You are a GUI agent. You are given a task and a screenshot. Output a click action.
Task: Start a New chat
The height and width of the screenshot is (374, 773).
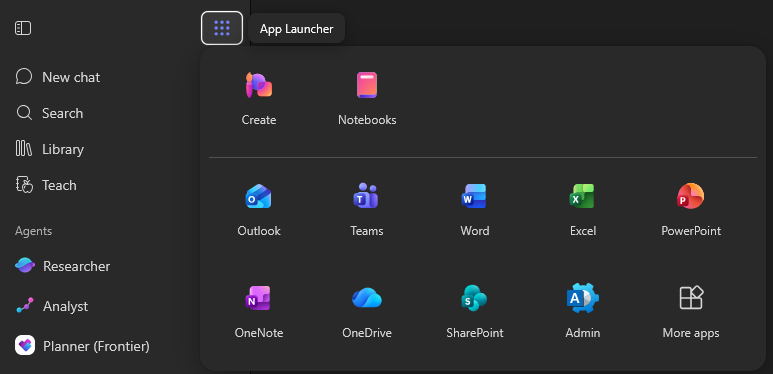pos(58,77)
